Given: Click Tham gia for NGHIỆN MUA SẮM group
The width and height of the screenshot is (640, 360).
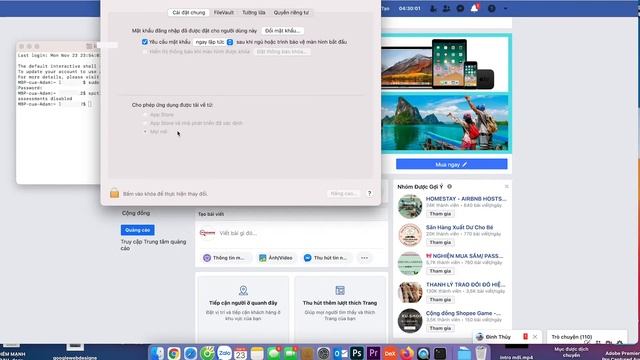Looking at the screenshot, I should [x=440, y=271].
